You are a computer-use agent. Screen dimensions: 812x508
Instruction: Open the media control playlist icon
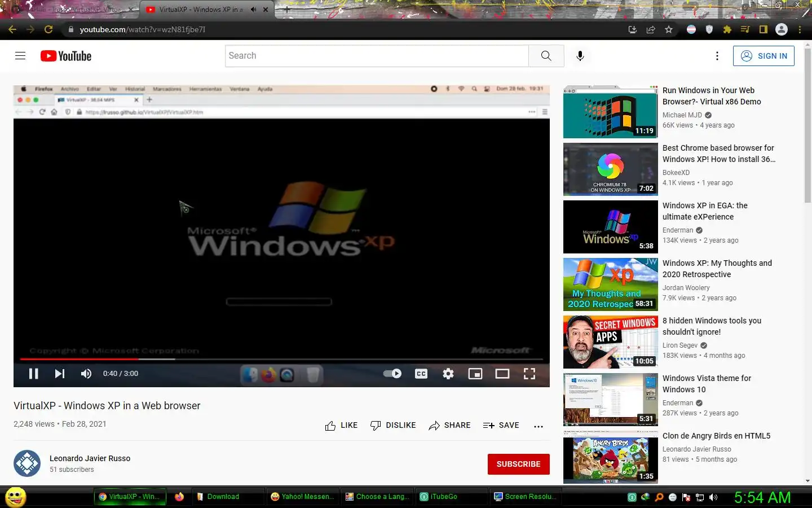click(745, 29)
